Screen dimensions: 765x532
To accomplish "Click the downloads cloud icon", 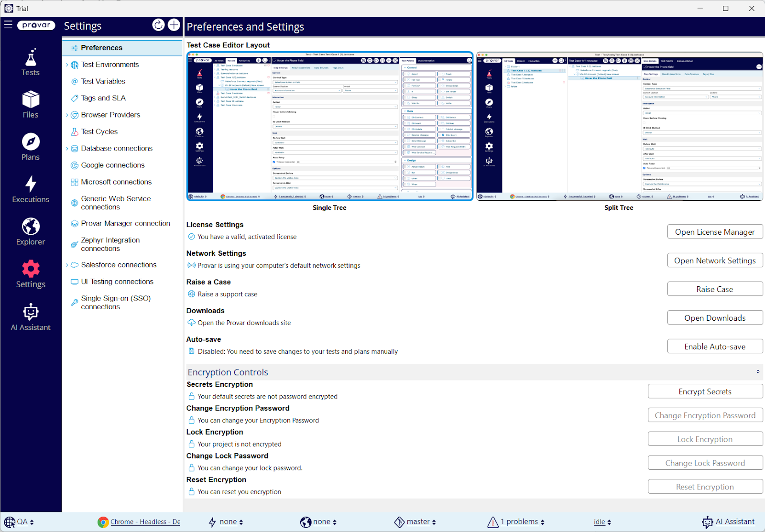I will coord(191,323).
